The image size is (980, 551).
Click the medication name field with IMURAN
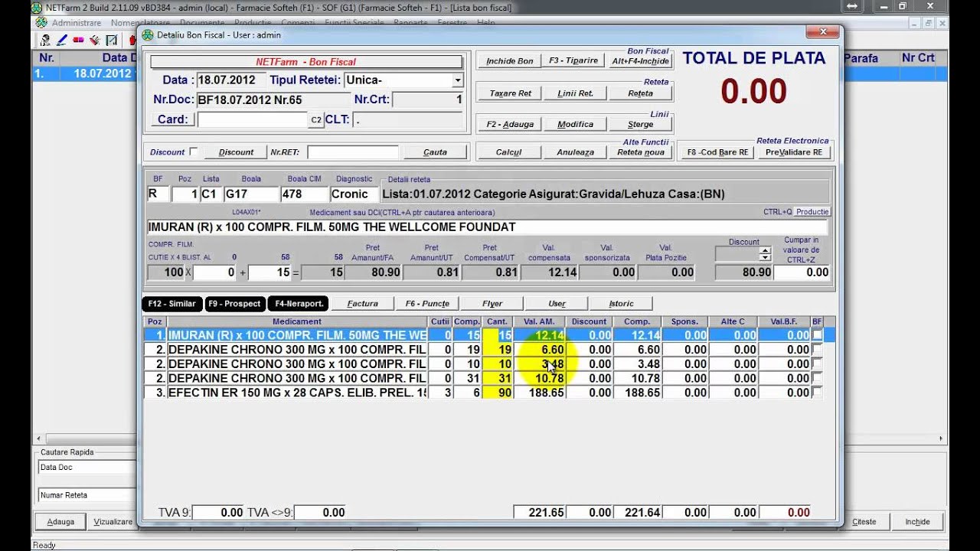[488, 227]
